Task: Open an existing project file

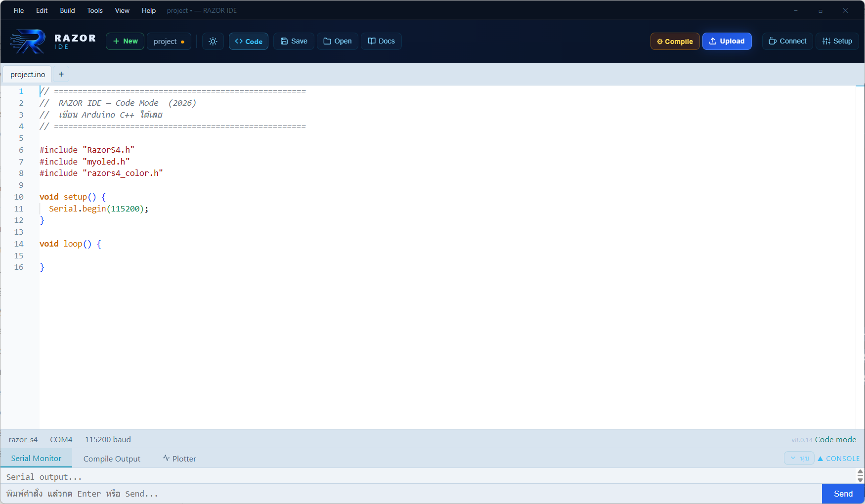Action: tap(338, 42)
